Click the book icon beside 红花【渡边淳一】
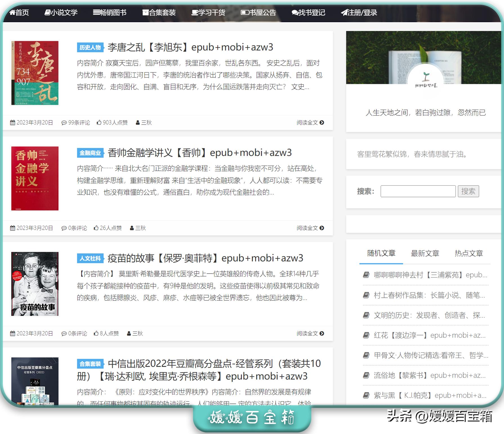The height and width of the screenshot is (434, 504). 366,335
